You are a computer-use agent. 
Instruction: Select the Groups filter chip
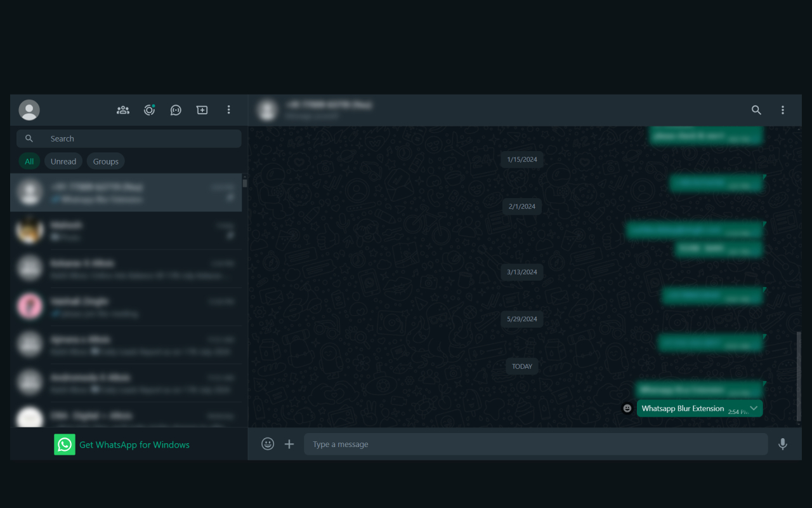point(106,161)
